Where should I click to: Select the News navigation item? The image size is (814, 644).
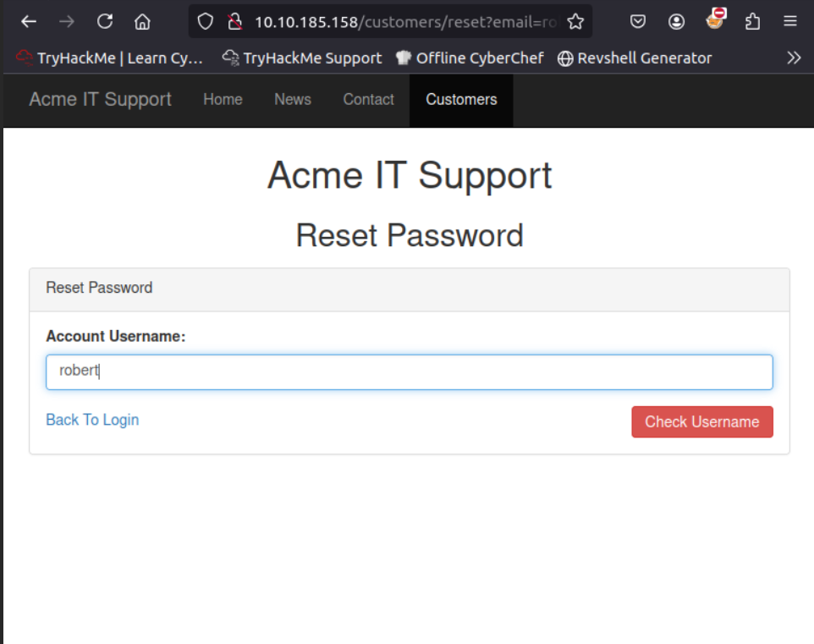click(x=293, y=100)
